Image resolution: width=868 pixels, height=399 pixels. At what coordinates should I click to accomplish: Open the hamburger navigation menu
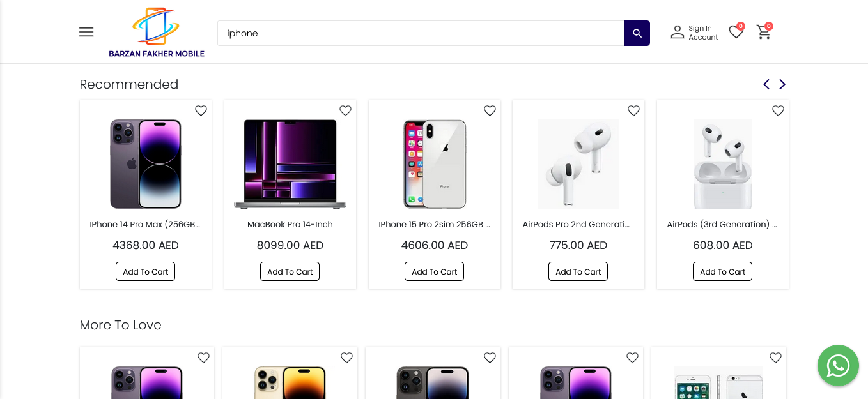[86, 32]
